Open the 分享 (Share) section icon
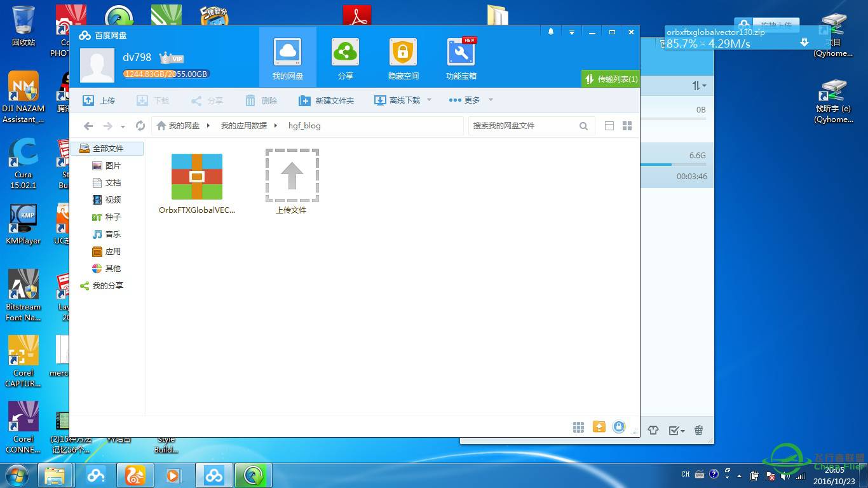The height and width of the screenshot is (488, 868). coord(345,53)
